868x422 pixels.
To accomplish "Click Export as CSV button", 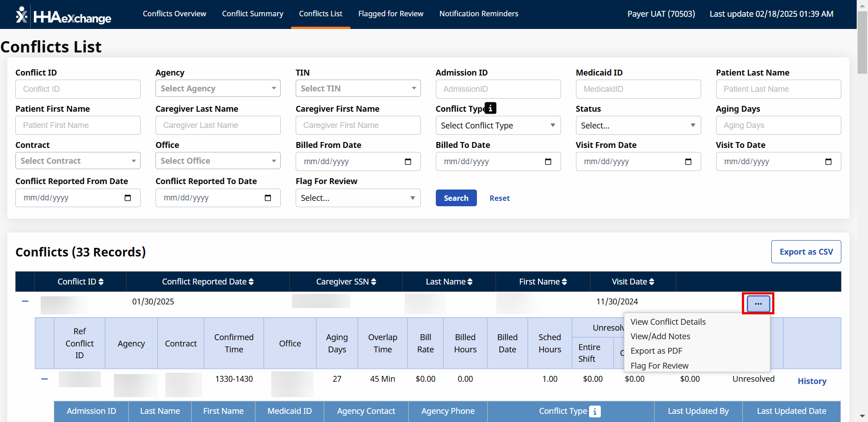I will [x=806, y=252].
